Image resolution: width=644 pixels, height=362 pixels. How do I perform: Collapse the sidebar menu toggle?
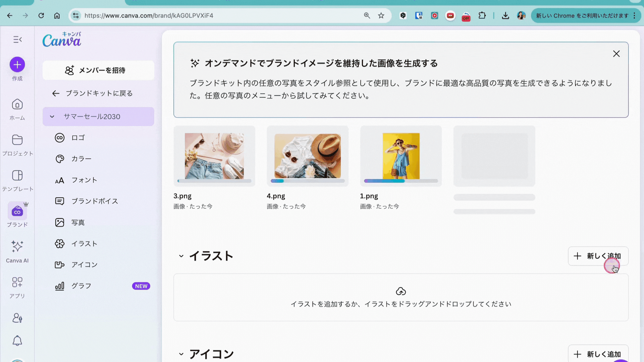point(17,40)
